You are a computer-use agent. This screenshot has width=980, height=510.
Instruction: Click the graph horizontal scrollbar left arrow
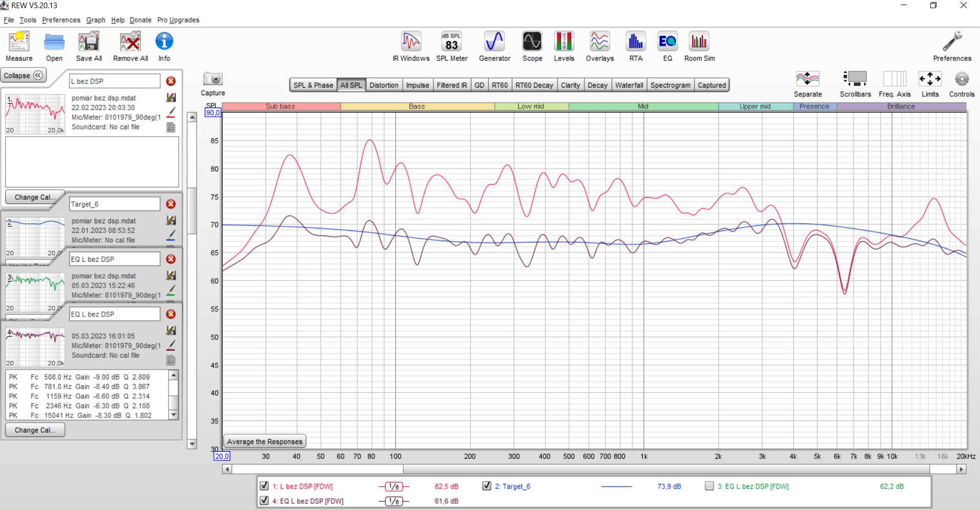[227, 469]
